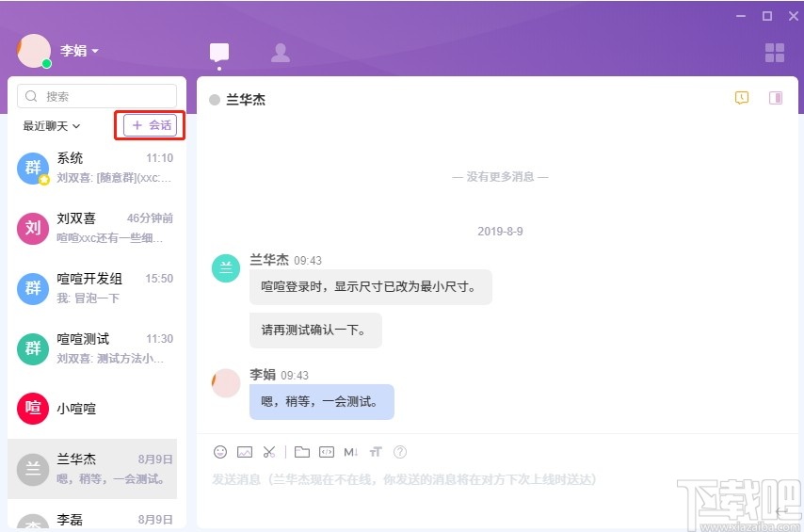Focus the 搜索 search field
Image resolution: width=804 pixels, height=532 pixels.
tap(97, 96)
